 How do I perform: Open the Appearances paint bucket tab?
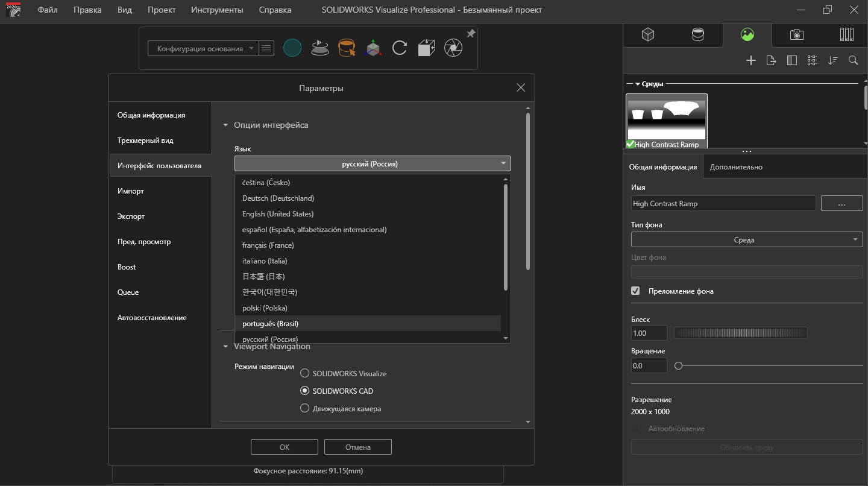[x=697, y=35]
